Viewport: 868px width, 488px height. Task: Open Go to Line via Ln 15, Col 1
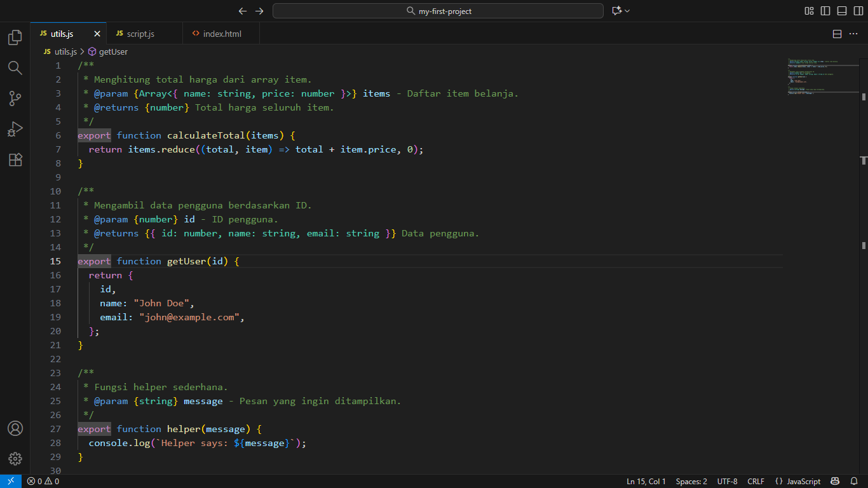pos(646,481)
